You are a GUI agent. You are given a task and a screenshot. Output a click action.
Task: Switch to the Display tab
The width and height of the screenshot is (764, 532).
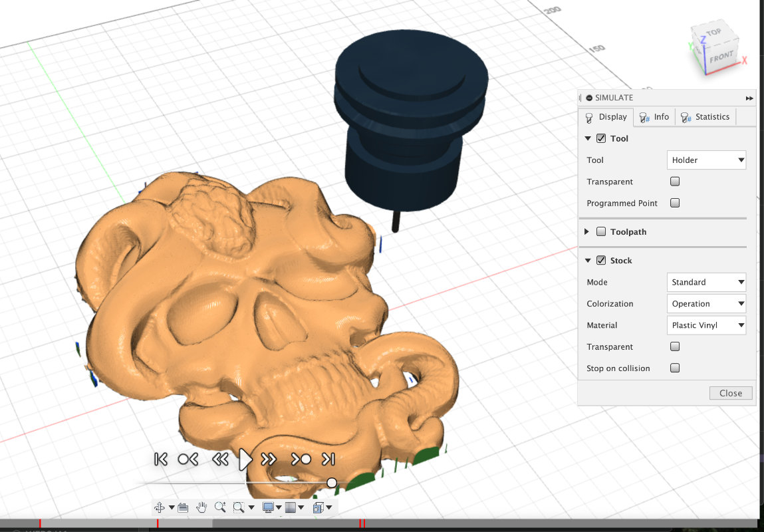pos(607,117)
